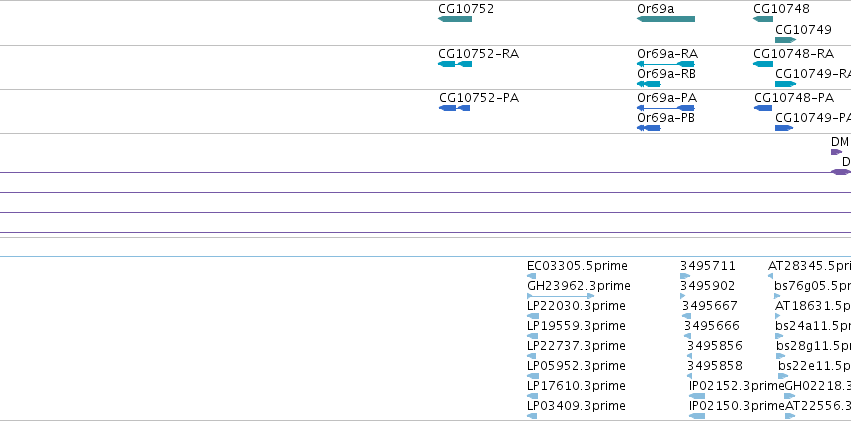Click the EC03305.5prime EST label
The image size is (851, 421).
pos(577,266)
